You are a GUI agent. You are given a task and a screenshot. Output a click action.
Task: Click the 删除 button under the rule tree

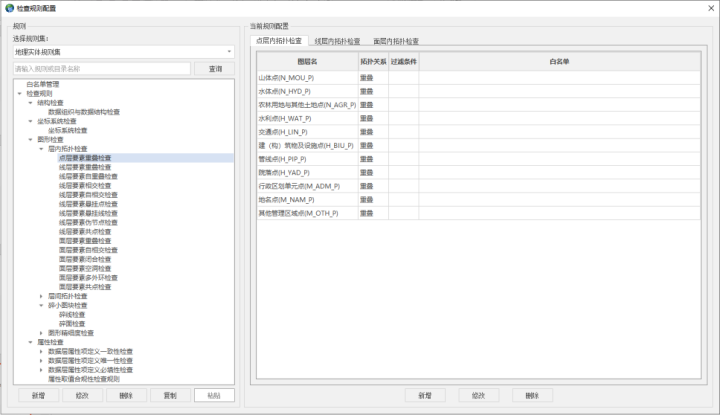click(x=126, y=395)
